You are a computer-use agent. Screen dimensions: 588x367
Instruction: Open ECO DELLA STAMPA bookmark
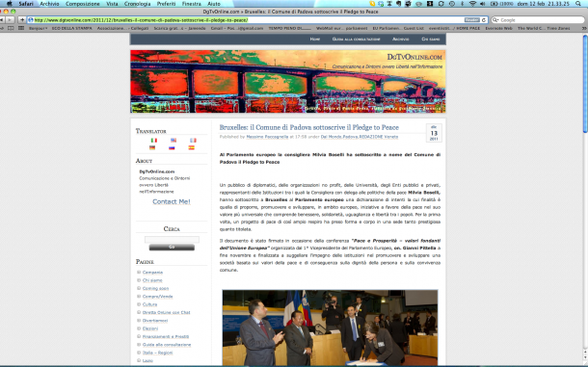coord(72,28)
